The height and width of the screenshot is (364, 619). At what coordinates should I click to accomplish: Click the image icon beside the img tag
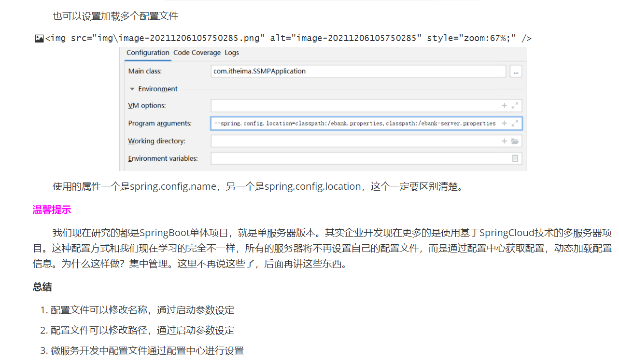click(40, 39)
